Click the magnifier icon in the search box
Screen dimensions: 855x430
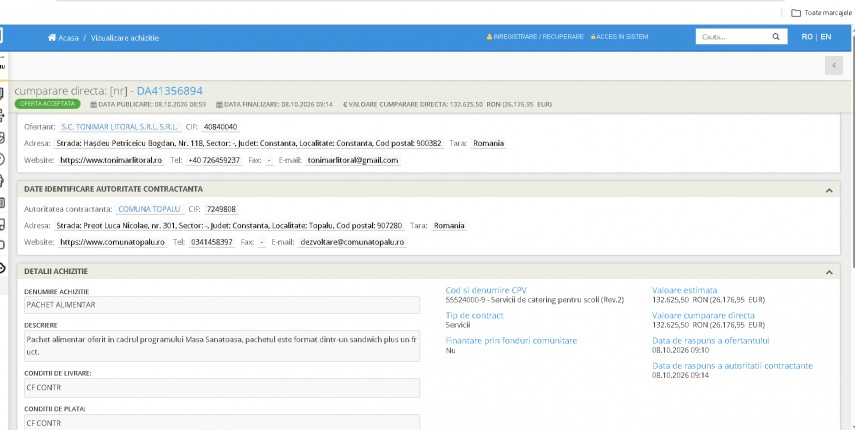click(x=775, y=37)
